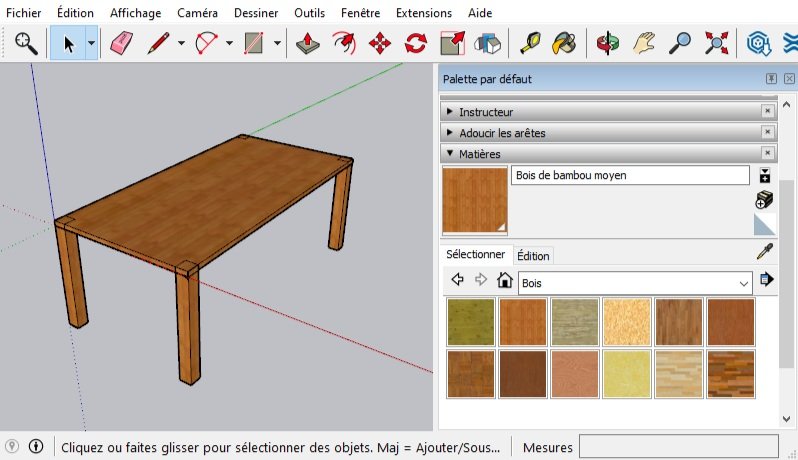Go forward in materials browser
The width and height of the screenshot is (798, 460).
tap(480, 279)
